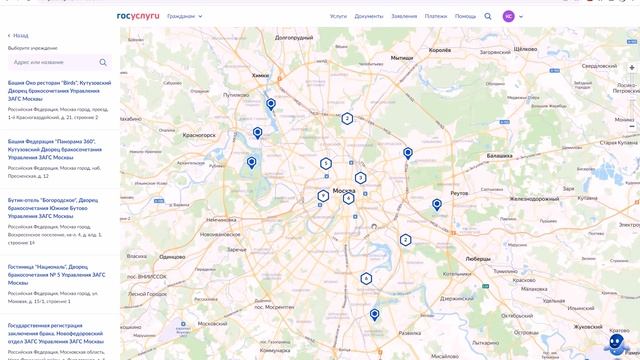Click the Воскресенское поселение address text
The image size is (640, 360).
coord(55,235)
